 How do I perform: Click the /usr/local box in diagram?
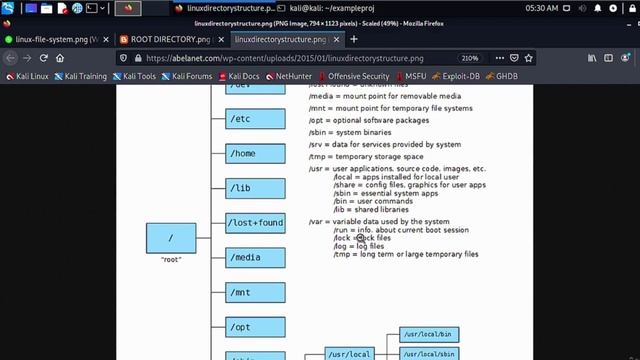[349, 354]
